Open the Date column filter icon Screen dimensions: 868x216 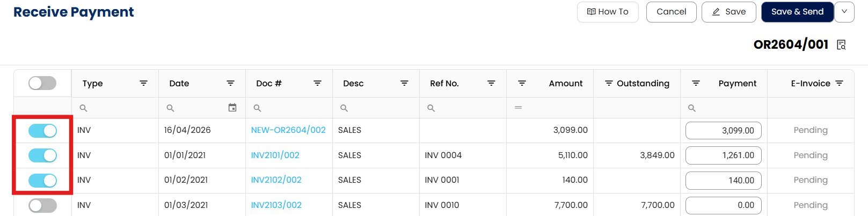(x=230, y=83)
